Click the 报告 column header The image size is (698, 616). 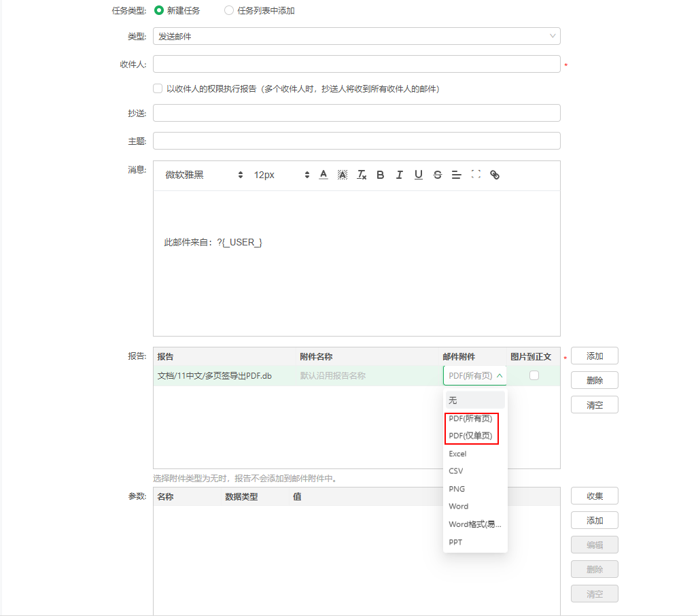point(224,357)
